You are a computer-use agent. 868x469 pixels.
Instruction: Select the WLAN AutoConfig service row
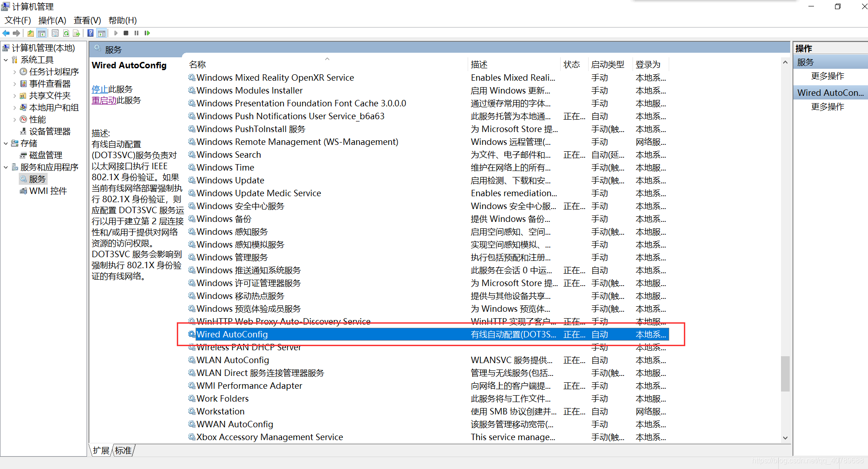click(x=428, y=360)
